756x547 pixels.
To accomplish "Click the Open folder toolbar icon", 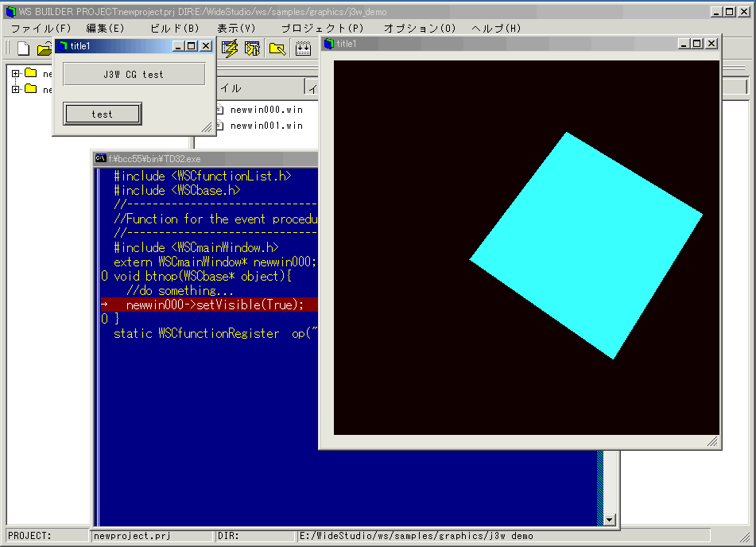I will [45, 49].
